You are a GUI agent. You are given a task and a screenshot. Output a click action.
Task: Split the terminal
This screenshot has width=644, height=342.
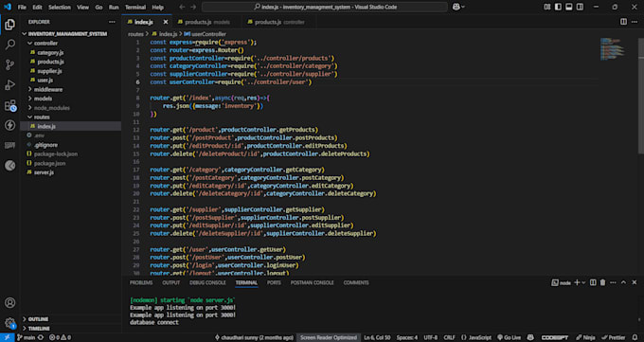pyautogui.click(x=593, y=282)
